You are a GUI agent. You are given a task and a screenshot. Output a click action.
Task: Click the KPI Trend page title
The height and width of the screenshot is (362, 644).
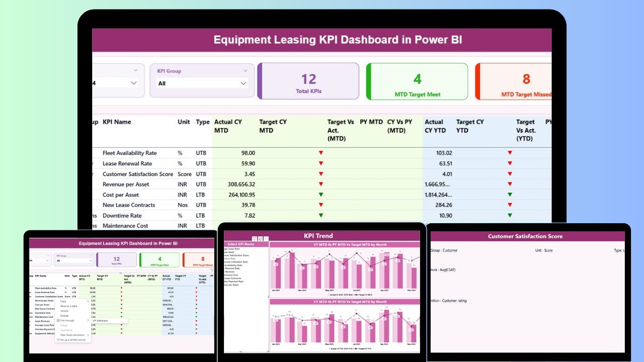[318, 236]
